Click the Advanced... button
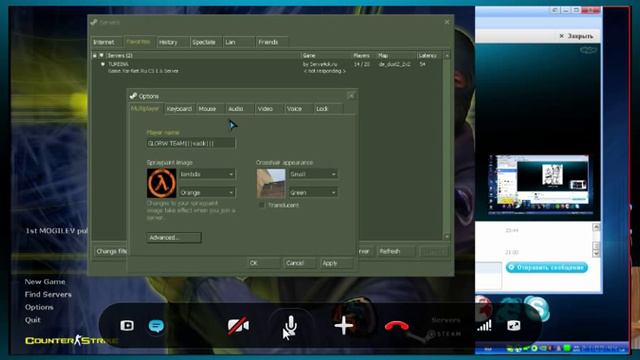Viewport: 640px width, 360px height. pyautogui.click(x=174, y=238)
